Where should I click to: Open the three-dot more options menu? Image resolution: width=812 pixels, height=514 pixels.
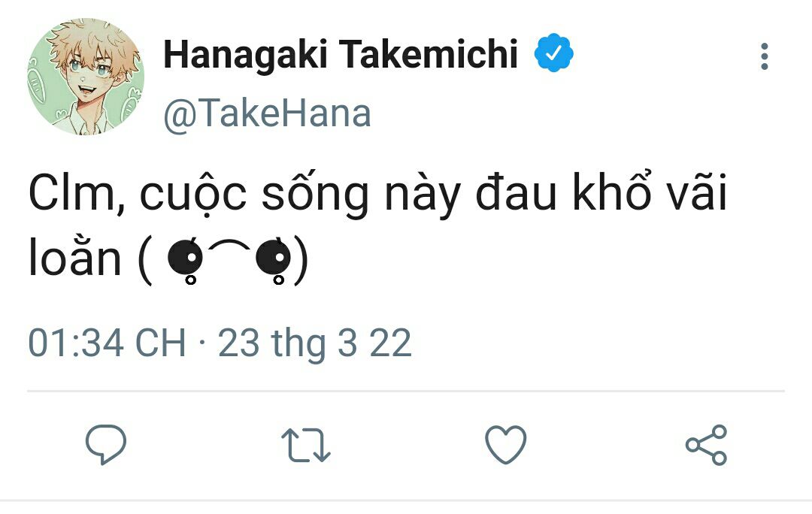[x=765, y=56]
